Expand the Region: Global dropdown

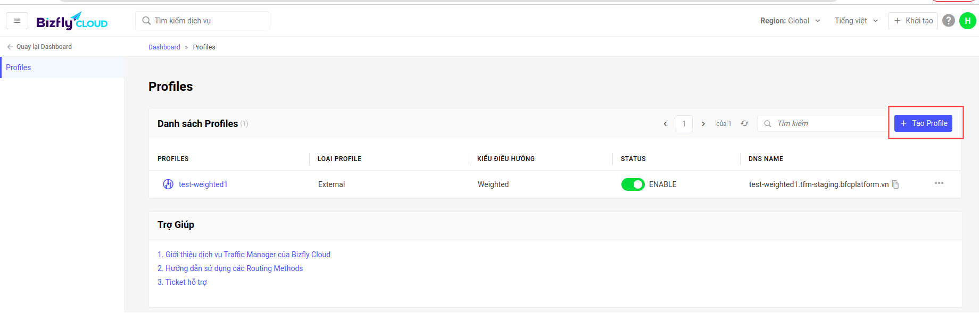[x=790, y=21]
